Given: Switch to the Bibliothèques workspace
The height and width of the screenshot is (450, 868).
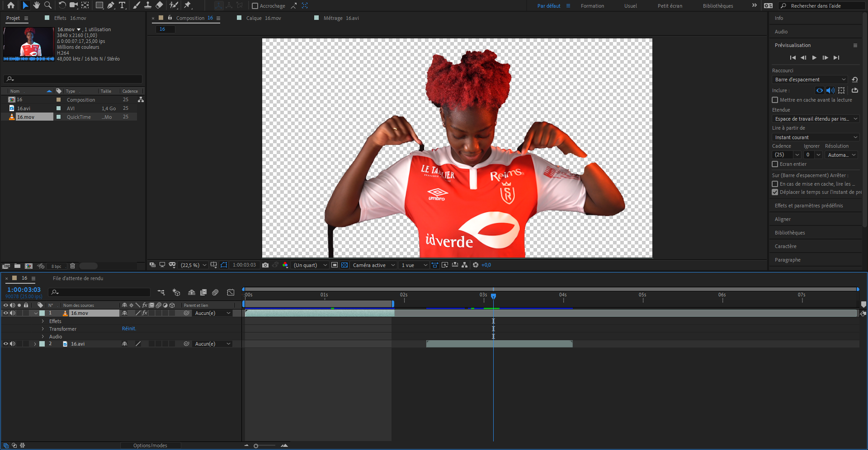Looking at the screenshot, I should click(718, 6).
